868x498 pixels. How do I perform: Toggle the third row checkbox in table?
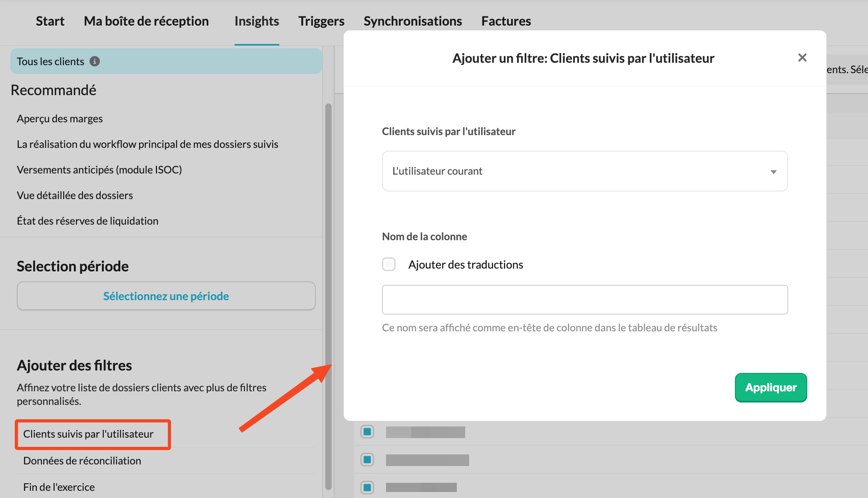[367, 487]
